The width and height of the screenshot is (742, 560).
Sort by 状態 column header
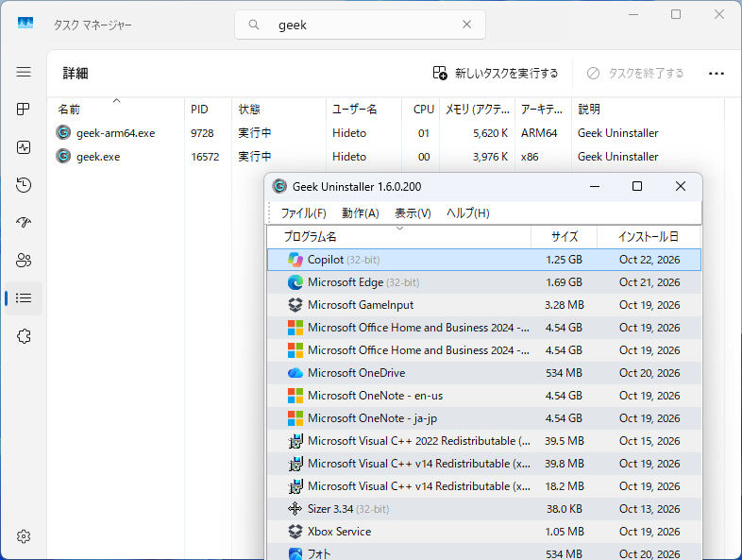278,110
